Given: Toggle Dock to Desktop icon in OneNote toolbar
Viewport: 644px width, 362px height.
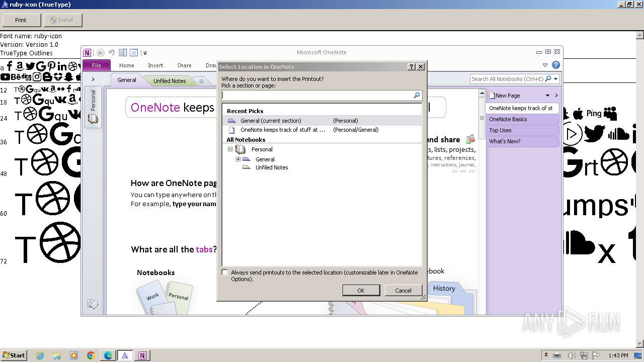Looking at the screenshot, I should click(x=123, y=52).
